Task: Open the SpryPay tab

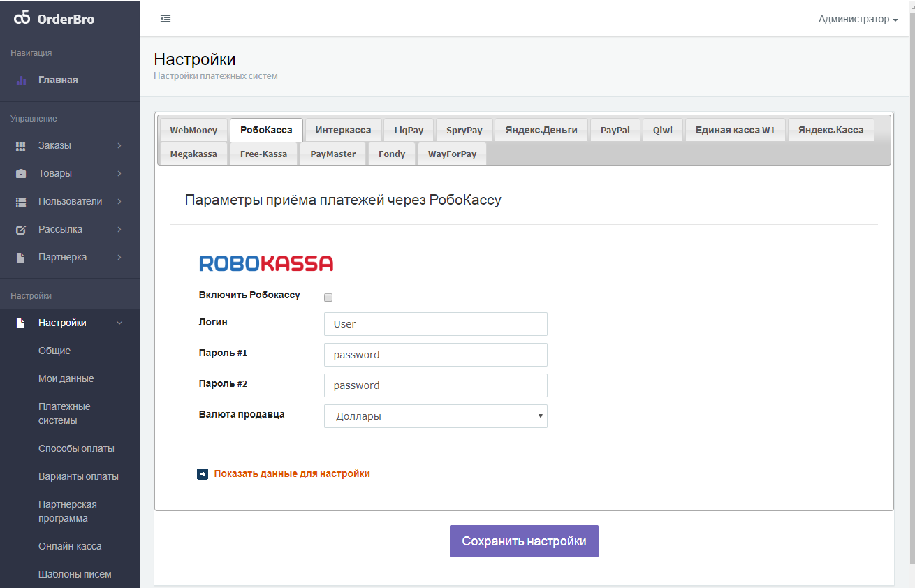Action: point(464,130)
